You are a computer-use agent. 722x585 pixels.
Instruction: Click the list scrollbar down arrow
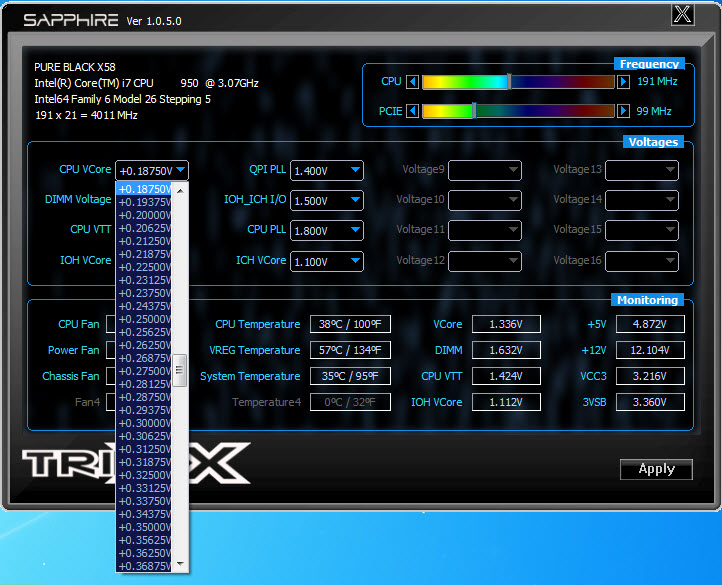coord(180,564)
